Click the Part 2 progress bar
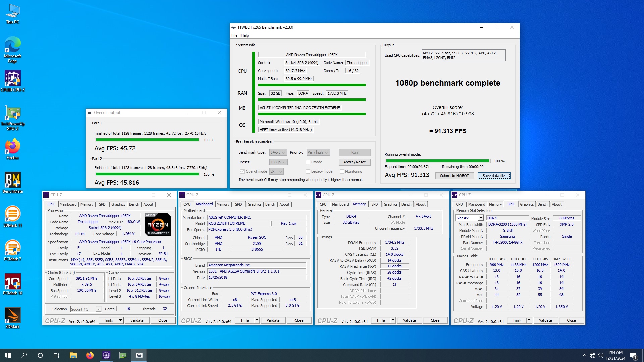The image size is (644, 362). click(x=147, y=174)
